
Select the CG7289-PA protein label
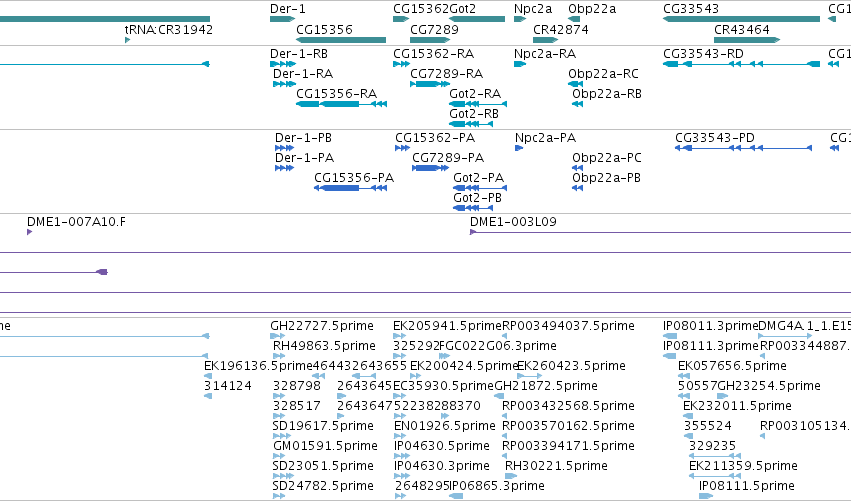click(x=448, y=158)
